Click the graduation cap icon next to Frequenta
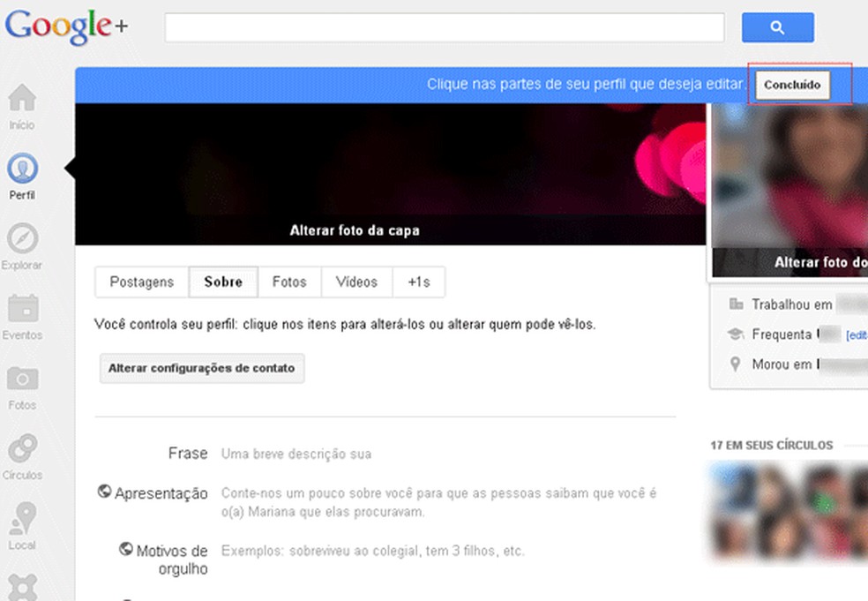The image size is (868, 601). (x=736, y=334)
